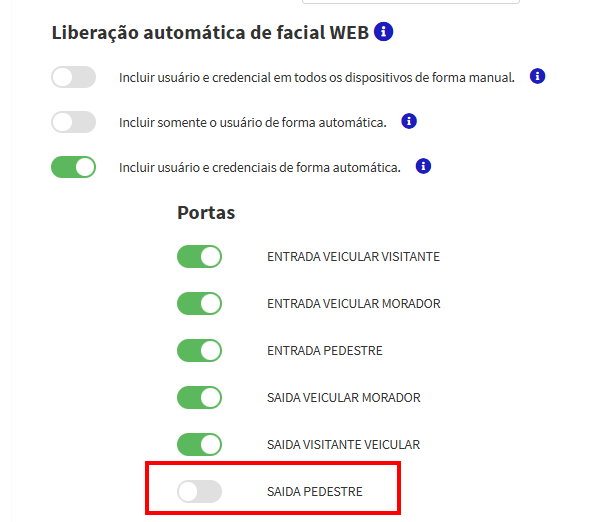611x522 pixels.
Task: Open info icon for automatic credentials option
Action: click(423, 166)
